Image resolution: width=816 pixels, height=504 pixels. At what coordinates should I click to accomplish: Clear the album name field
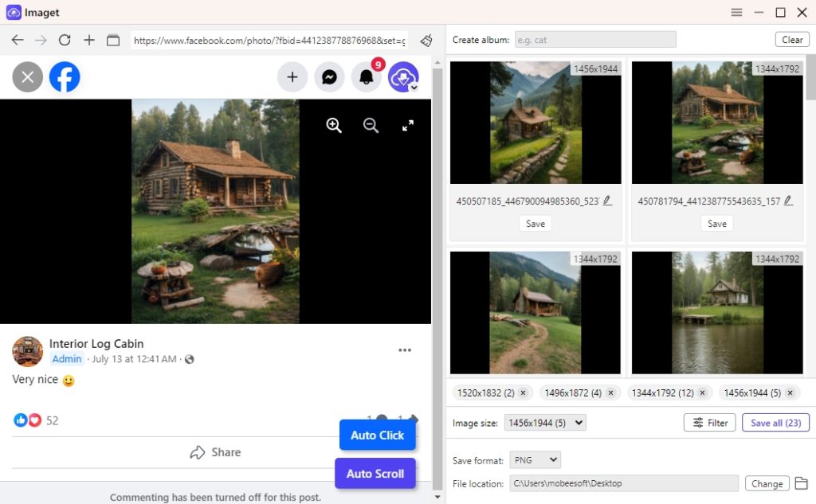792,38
